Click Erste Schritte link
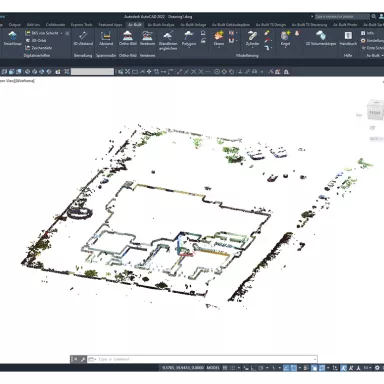The image size is (384, 384). (373, 48)
